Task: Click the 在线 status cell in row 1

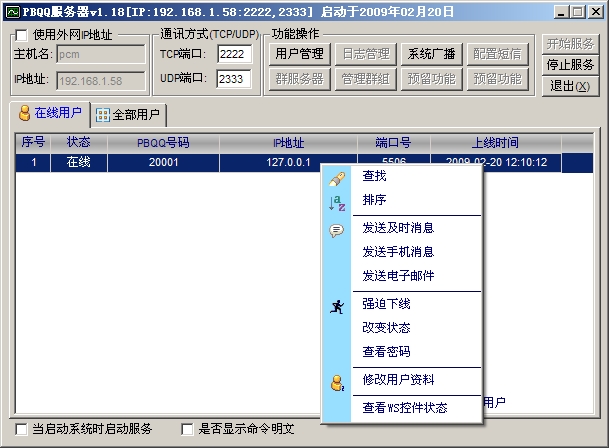Action: point(78,162)
